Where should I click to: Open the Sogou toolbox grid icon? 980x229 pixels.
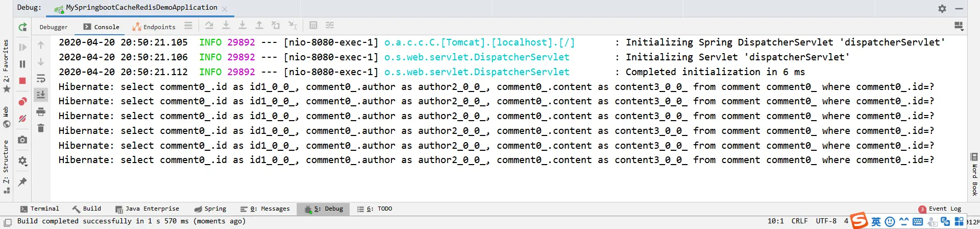pyautogui.click(x=959, y=222)
